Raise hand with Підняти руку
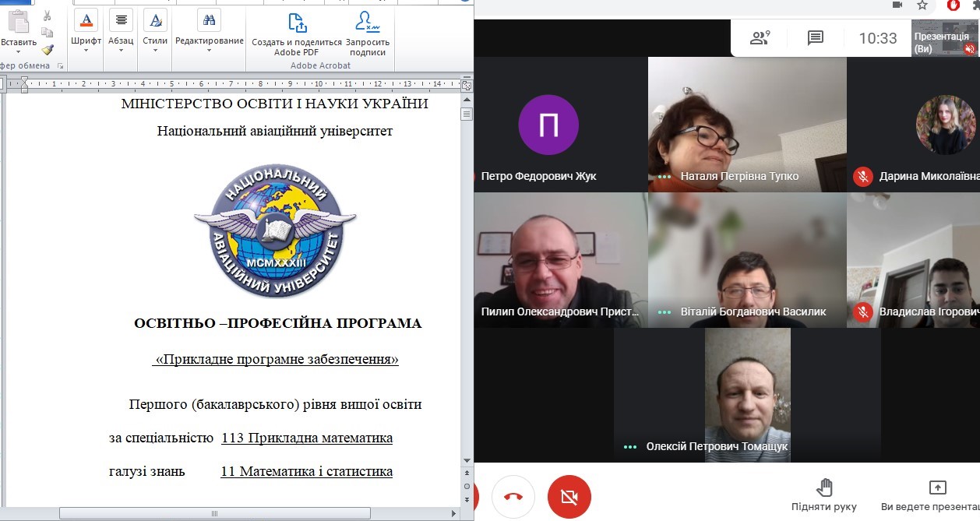 point(824,496)
